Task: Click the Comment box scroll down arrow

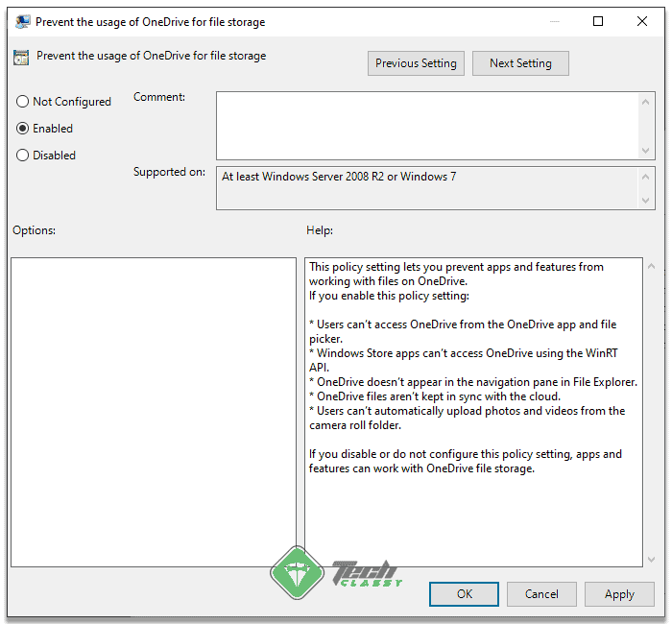Action: pyautogui.click(x=645, y=151)
